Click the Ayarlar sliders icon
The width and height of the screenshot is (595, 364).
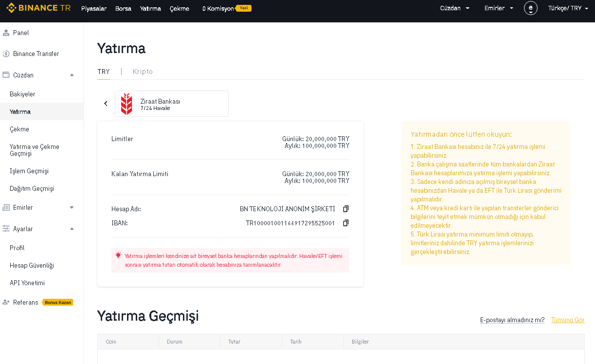click(x=6, y=229)
